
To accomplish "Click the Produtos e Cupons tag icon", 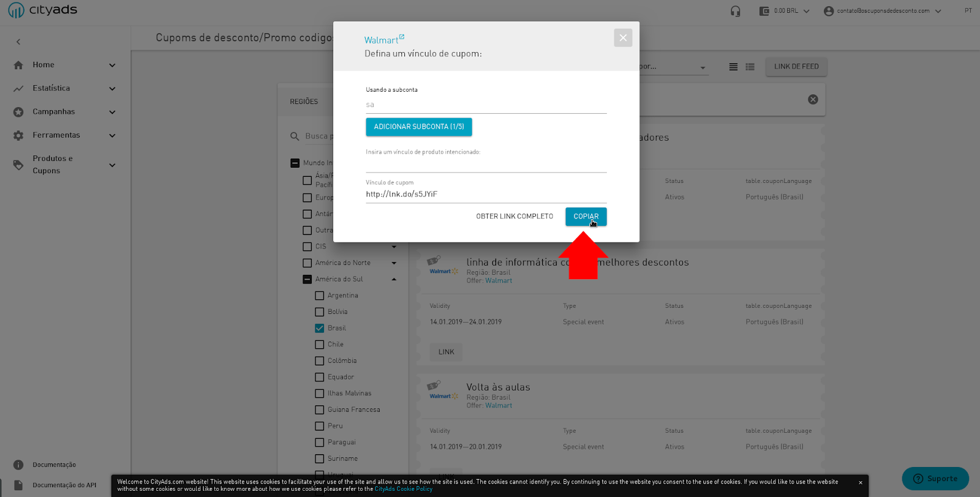I will point(18,165).
